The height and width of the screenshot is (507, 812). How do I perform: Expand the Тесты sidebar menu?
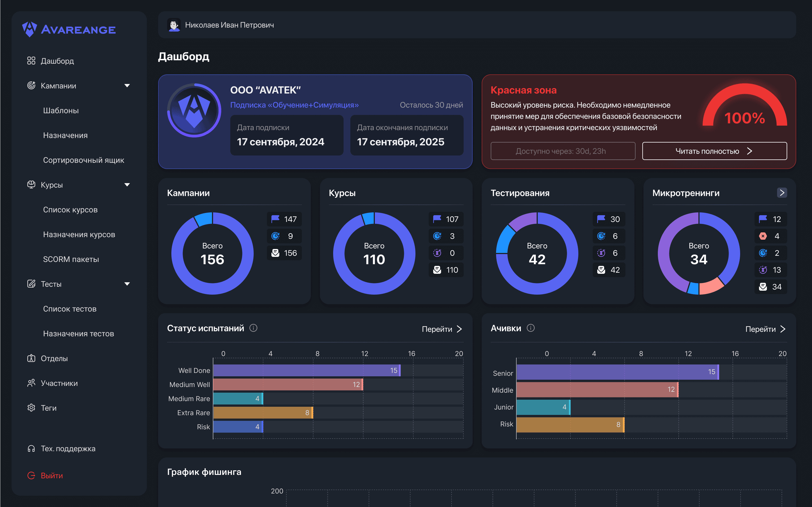(x=127, y=284)
